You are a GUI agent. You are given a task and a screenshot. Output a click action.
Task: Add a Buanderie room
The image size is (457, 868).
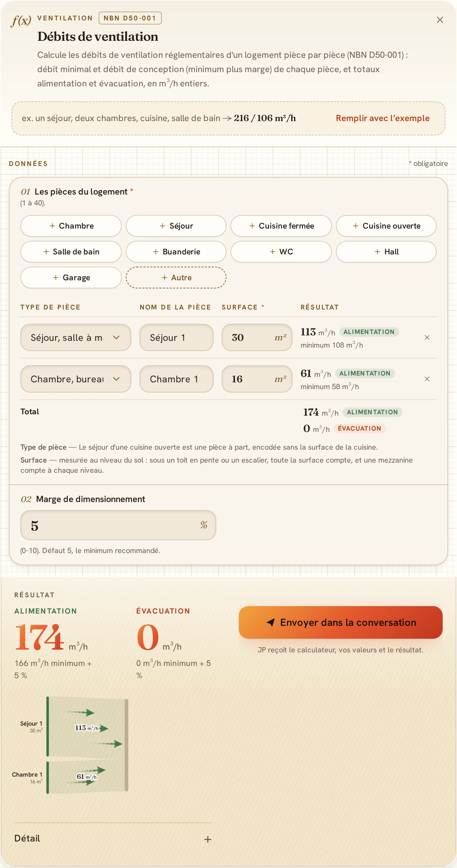176,252
